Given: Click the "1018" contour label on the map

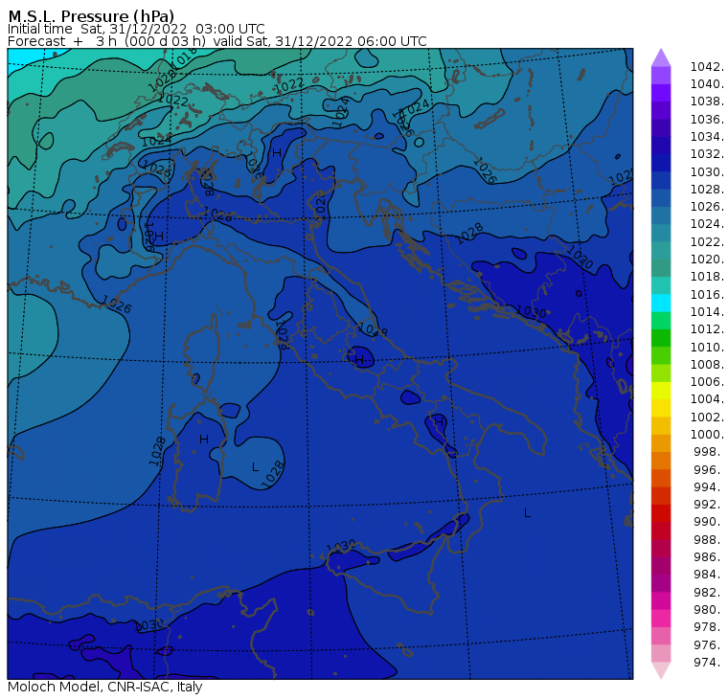Looking at the screenshot, I should pos(184,57).
